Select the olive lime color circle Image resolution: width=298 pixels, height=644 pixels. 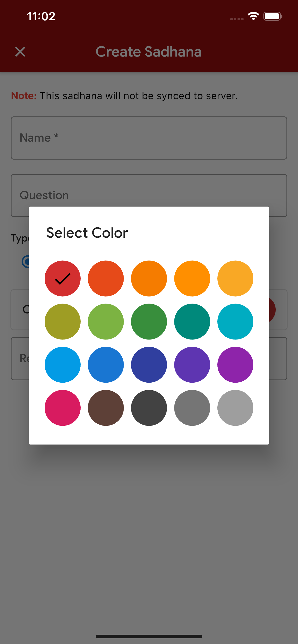pyautogui.click(x=63, y=322)
